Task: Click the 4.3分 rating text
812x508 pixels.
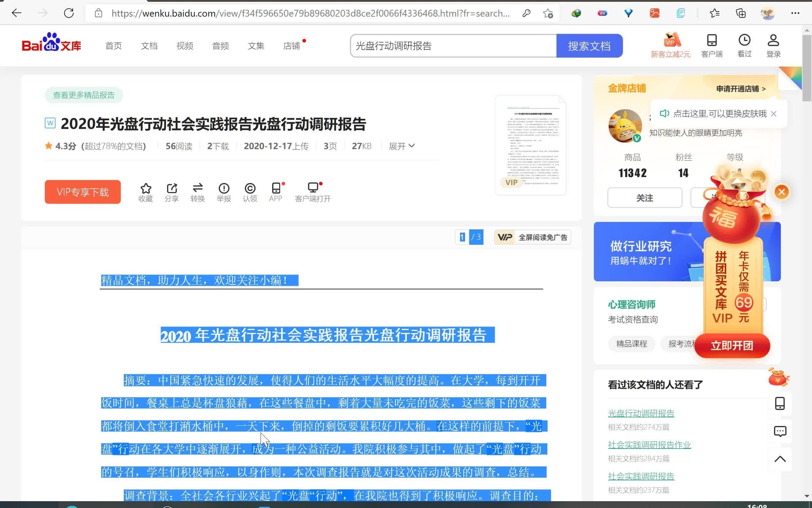Action: (x=66, y=146)
